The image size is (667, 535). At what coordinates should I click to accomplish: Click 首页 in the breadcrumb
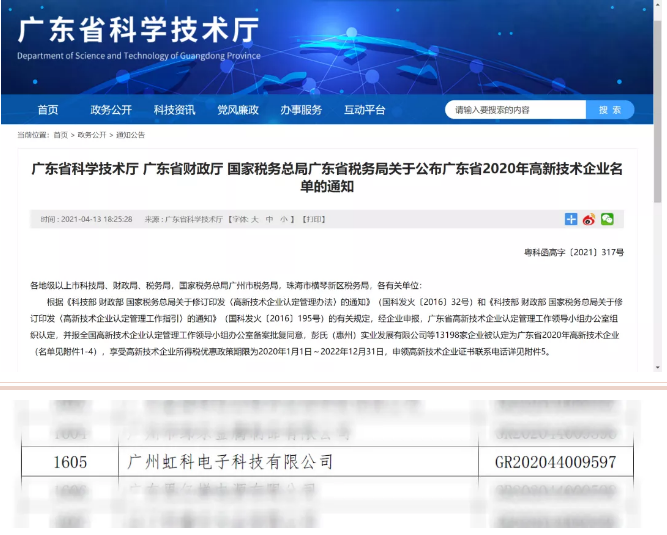[61, 134]
